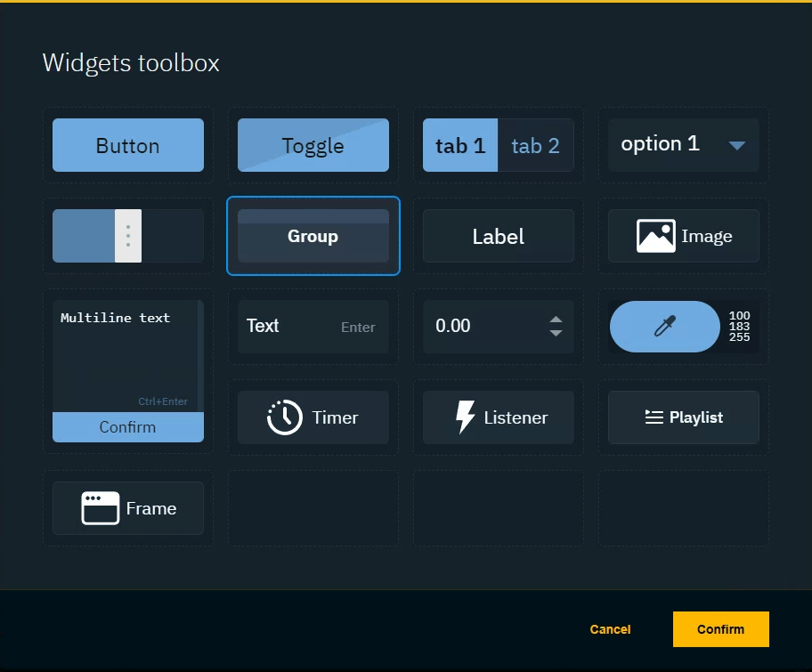Screen dimensions: 812x672
Task: Choose the Group widget
Action: point(313,236)
